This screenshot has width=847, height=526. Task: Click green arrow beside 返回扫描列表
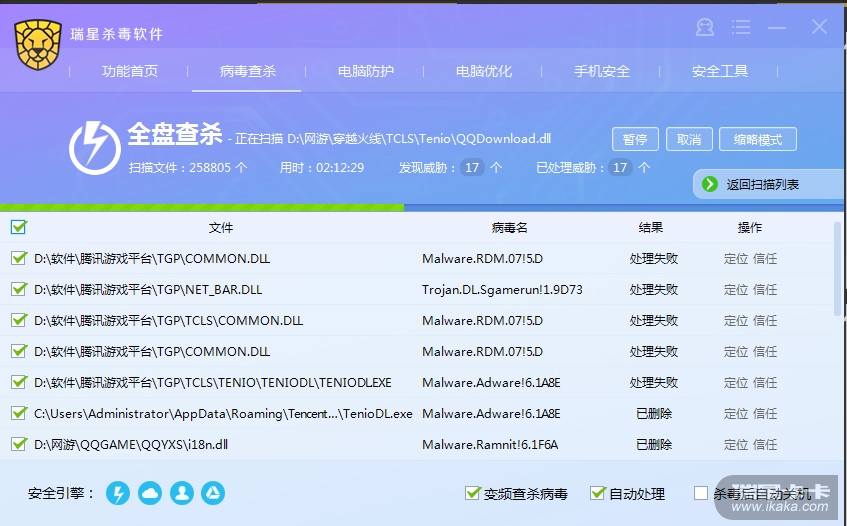pyautogui.click(x=710, y=184)
